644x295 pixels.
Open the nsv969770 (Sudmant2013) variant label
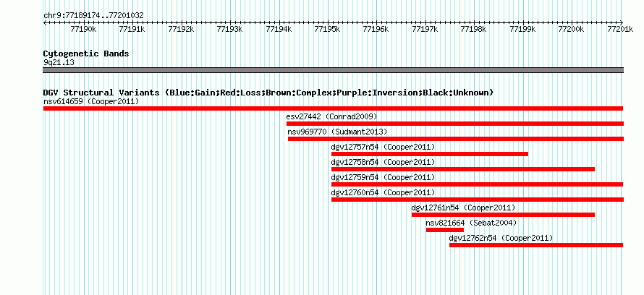pyautogui.click(x=337, y=132)
